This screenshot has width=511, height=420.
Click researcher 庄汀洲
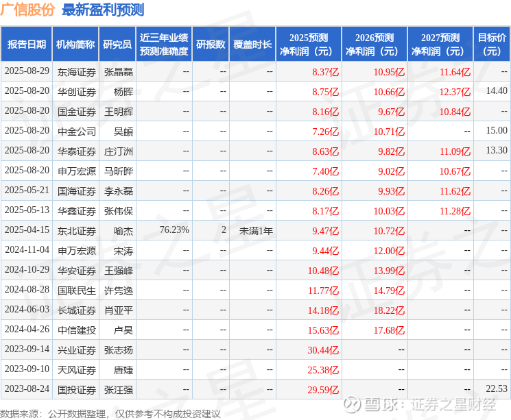[x=118, y=151]
